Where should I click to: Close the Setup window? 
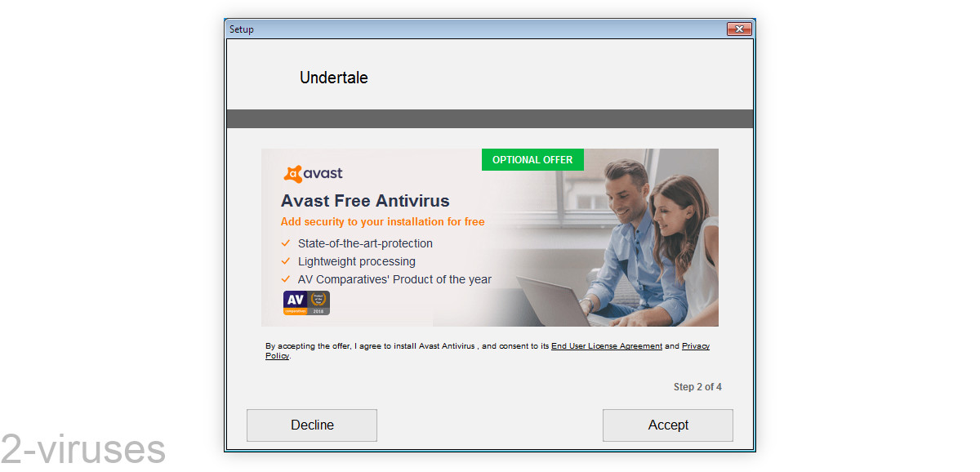point(739,29)
